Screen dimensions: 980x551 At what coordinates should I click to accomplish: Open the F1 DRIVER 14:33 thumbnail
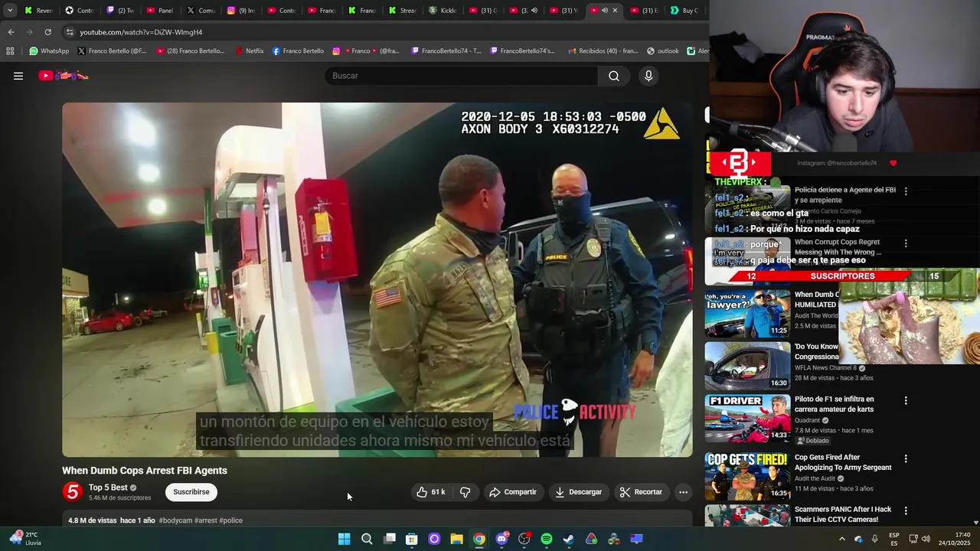747,418
